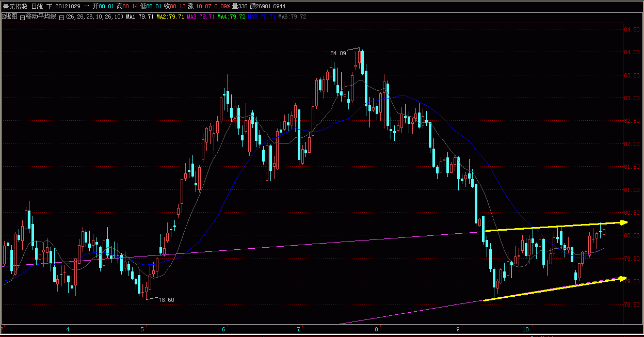The width and height of the screenshot is (644, 337).
Task: Click month 5 on time axis
Action: pos(142,329)
